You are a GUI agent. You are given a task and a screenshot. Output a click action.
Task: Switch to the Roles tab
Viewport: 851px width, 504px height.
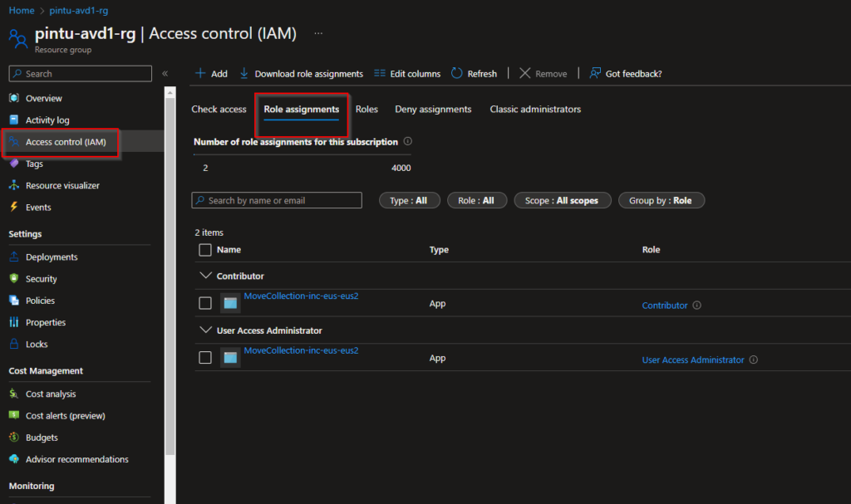click(x=366, y=109)
